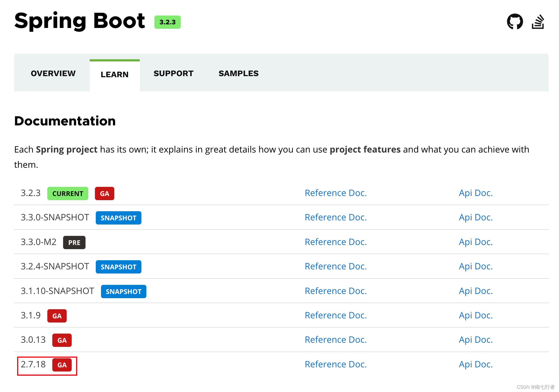Click the GA badge on 3.1.9 row
The width and height of the screenshot is (559, 392).
tap(57, 316)
